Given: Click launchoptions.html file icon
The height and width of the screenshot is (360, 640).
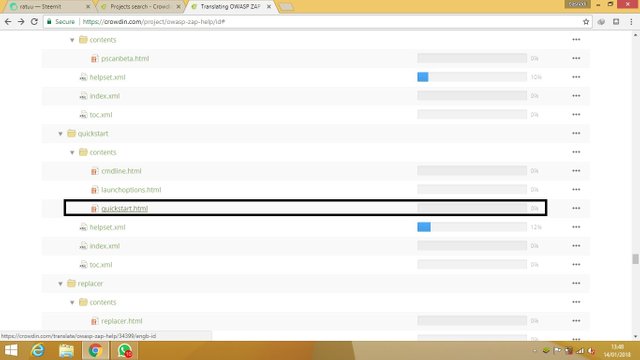Looking at the screenshot, I should (94, 190).
